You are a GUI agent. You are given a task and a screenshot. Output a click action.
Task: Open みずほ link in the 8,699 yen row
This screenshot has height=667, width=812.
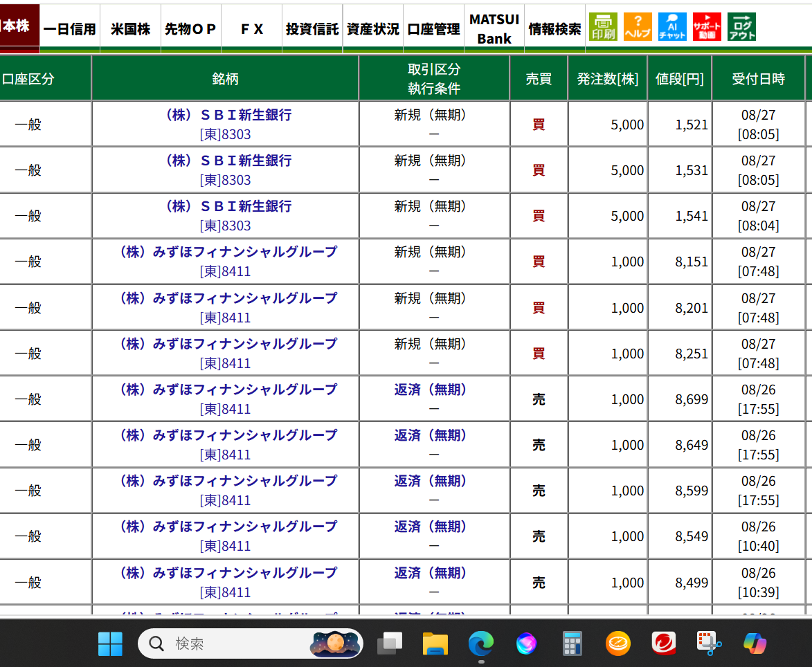tap(228, 389)
